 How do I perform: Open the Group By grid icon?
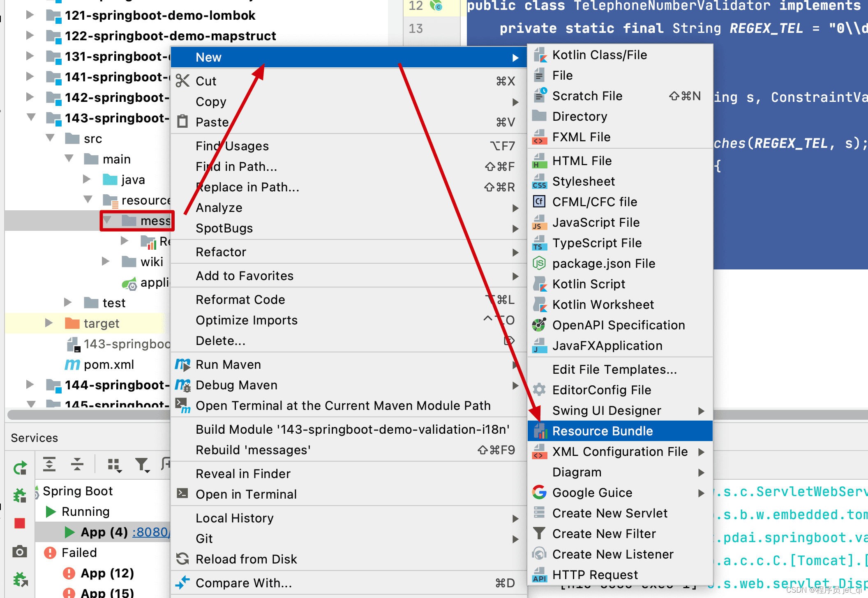[114, 465]
